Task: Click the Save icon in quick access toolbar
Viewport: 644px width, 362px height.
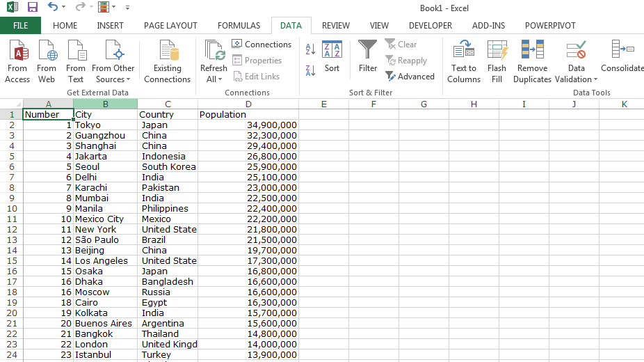Action: coord(33,7)
